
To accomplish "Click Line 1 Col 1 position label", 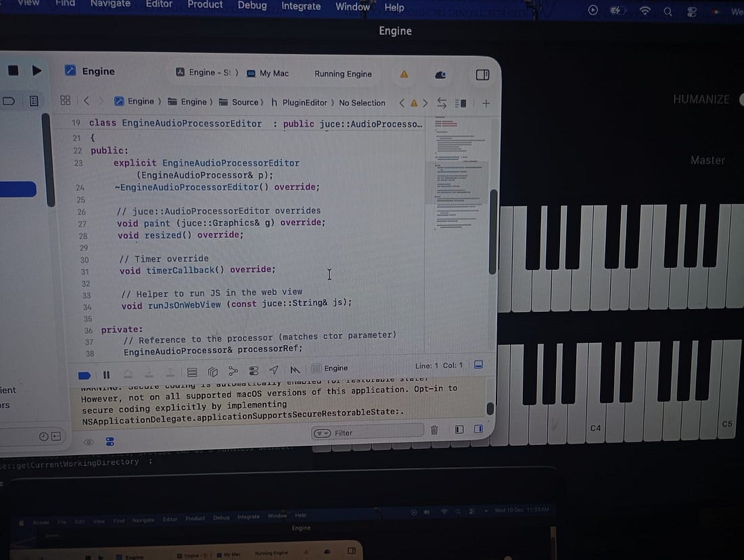I will (438, 365).
